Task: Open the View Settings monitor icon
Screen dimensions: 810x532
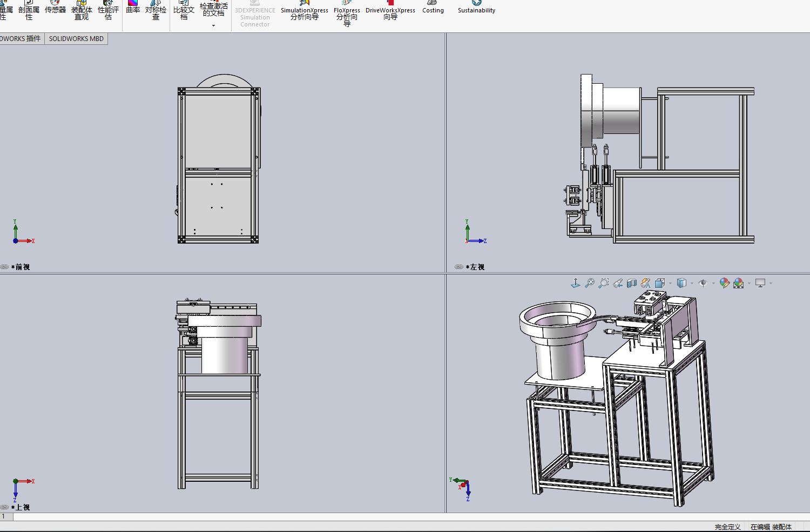Action: click(760, 283)
